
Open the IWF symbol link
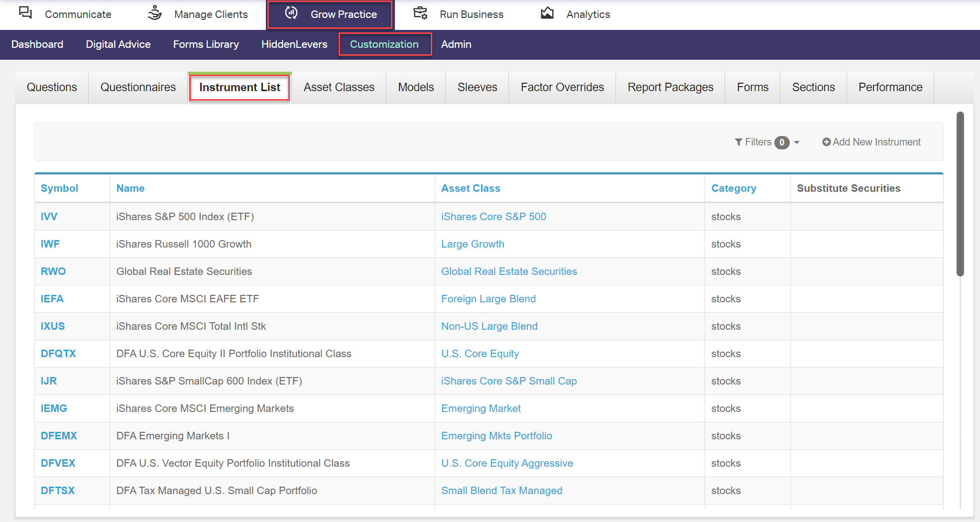click(x=50, y=244)
